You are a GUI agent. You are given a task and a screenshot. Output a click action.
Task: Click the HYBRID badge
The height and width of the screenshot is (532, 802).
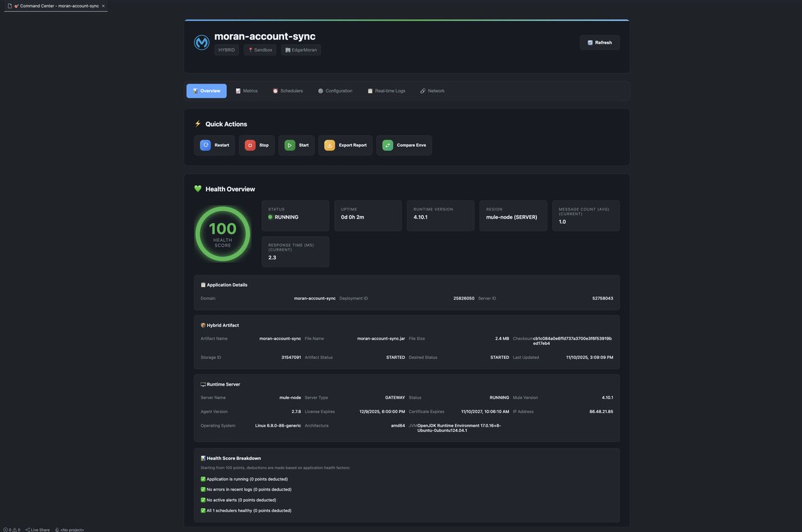227,50
